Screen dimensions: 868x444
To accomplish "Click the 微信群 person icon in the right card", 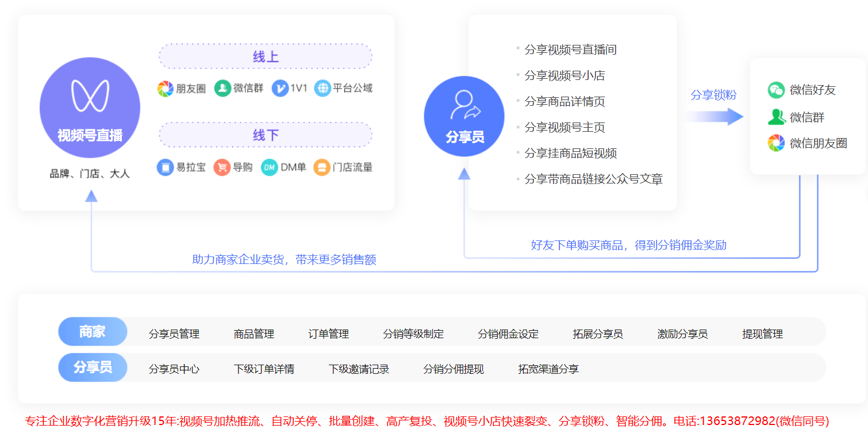I will pos(776,117).
